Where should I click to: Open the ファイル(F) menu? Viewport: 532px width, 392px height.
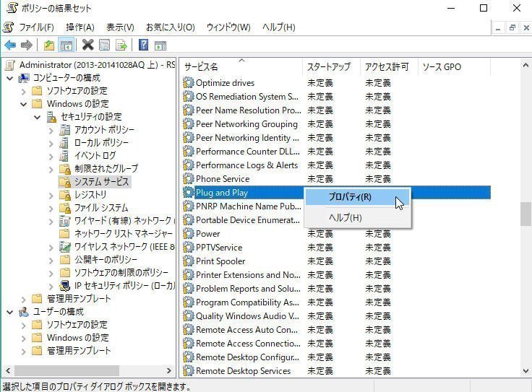(36, 27)
